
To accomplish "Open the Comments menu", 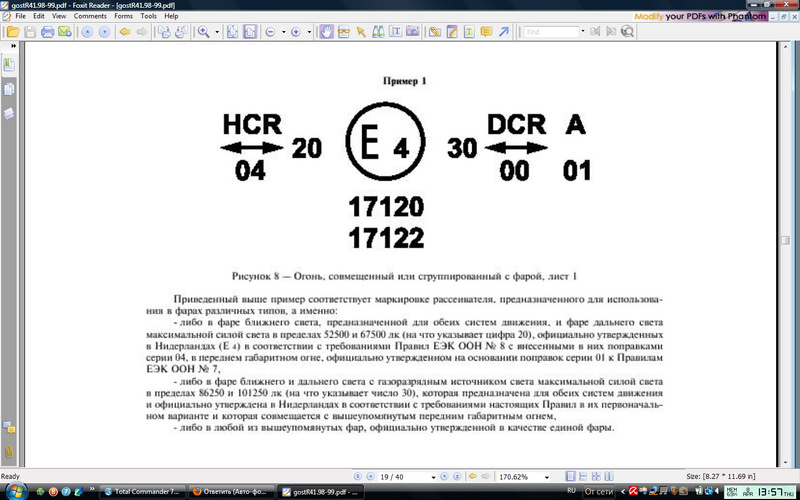I will 90,16.
